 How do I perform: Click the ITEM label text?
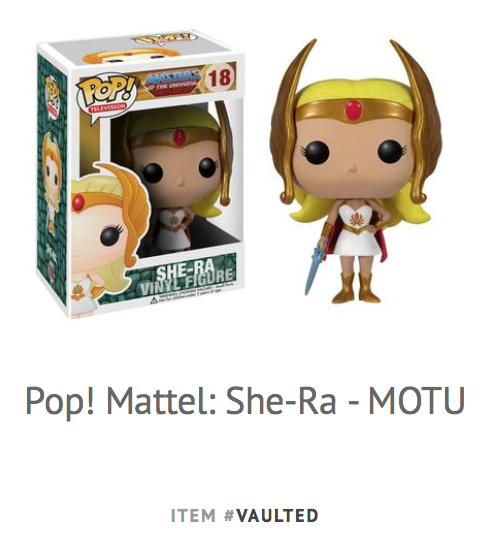pyautogui.click(x=193, y=516)
